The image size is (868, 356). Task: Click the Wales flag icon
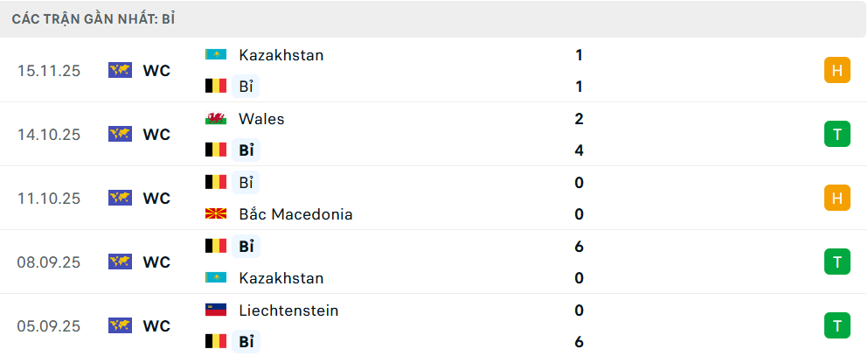pyautogui.click(x=215, y=119)
